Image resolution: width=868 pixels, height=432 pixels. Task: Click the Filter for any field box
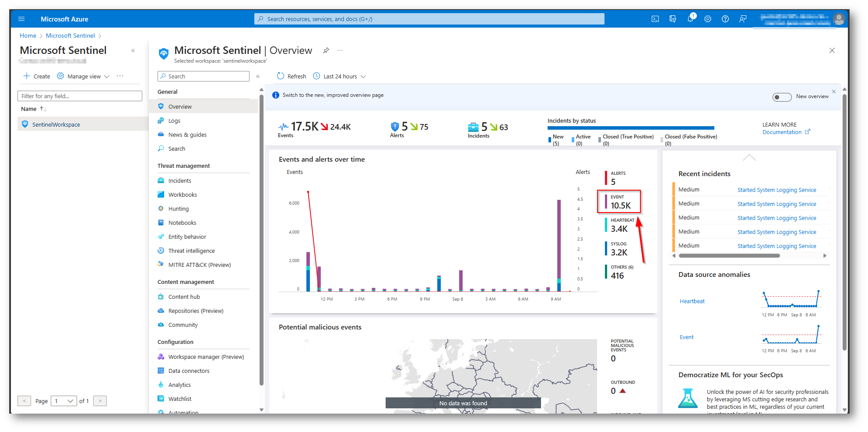[x=80, y=96]
